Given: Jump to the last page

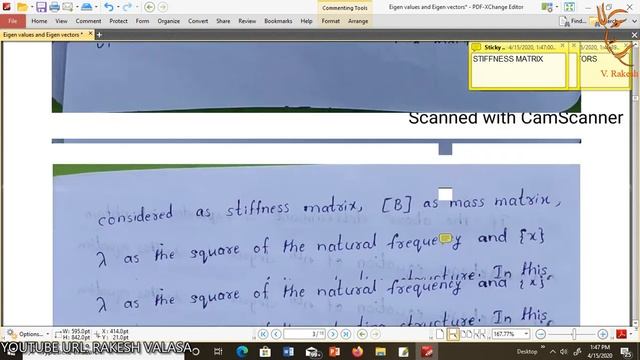Looking at the screenshot, I should click(x=346, y=334).
